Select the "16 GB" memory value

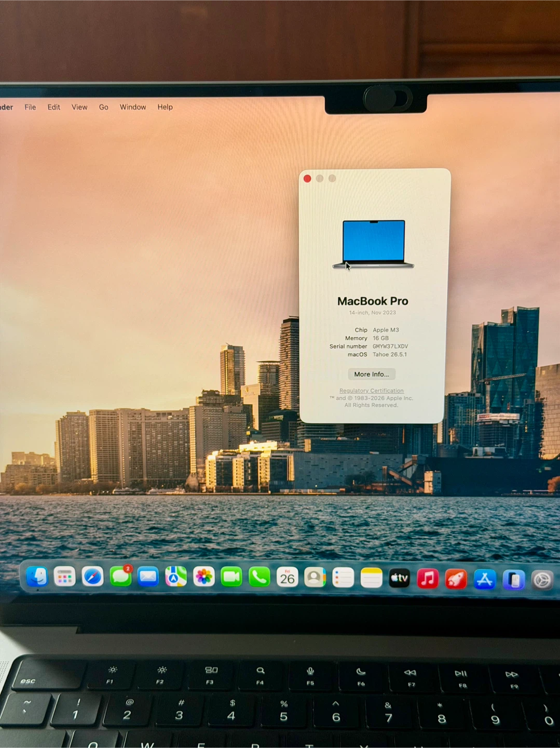380,338
